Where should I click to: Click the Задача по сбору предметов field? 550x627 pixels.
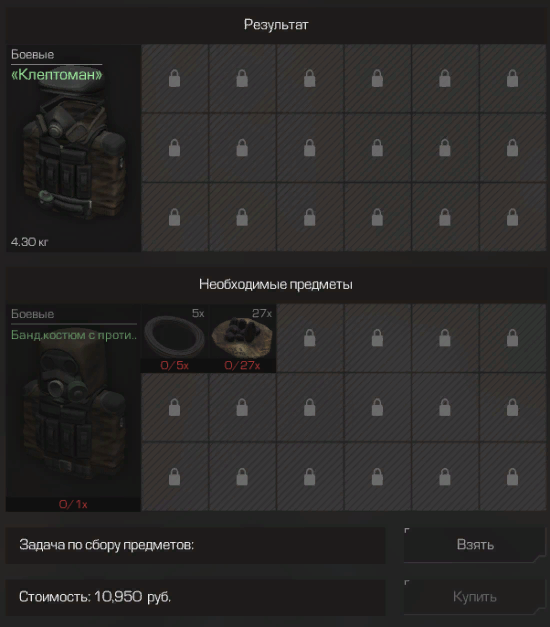click(x=196, y=545)
